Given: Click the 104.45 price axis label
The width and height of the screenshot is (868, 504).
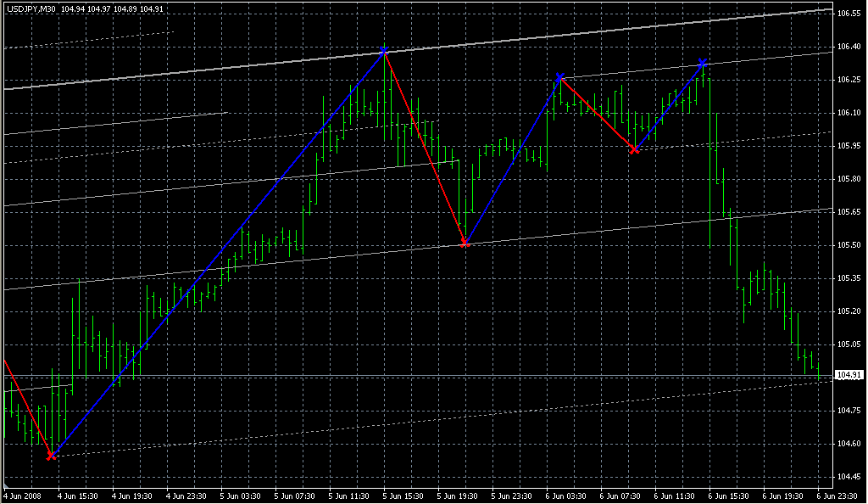Looking at the screenshot, I should [x=849, y=476].
